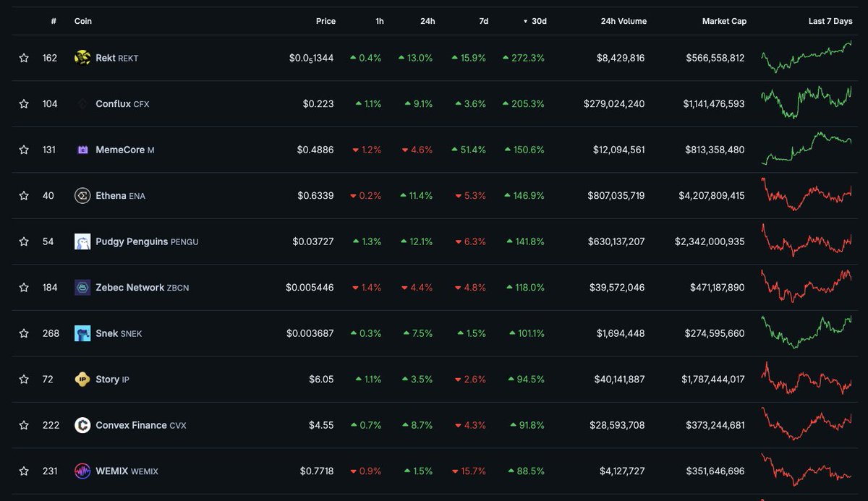868x501 pixels.
Task: Sort by 7d change column header
Action: (x=484, y=21)
